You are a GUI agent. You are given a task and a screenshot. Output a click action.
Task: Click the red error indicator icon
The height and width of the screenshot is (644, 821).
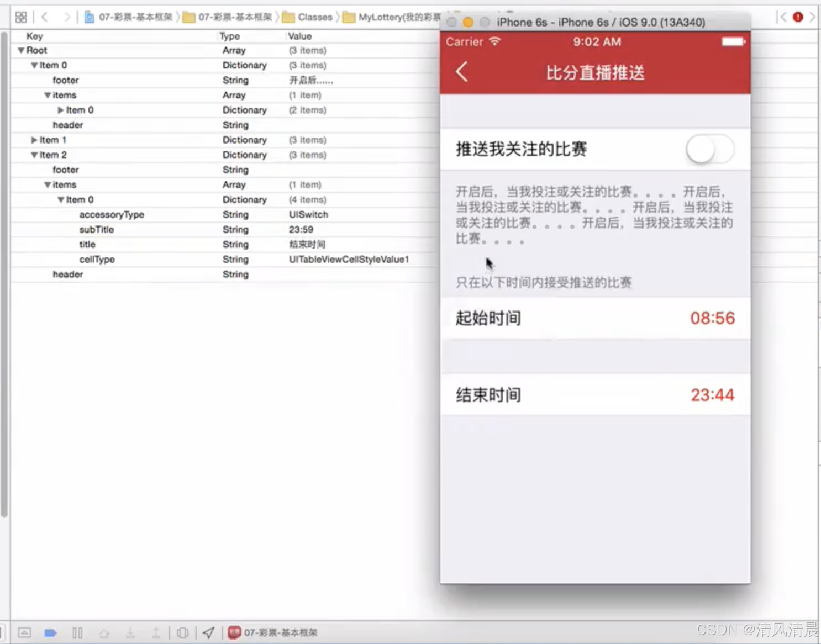(x=798, y=17)
